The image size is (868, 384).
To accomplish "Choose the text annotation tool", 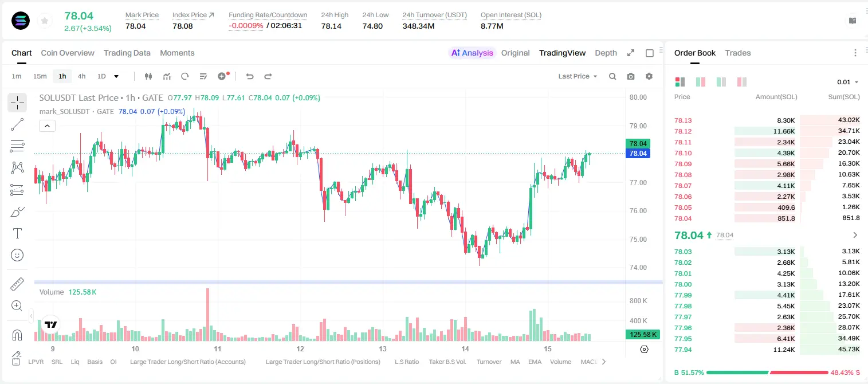I will pos(17,233).
